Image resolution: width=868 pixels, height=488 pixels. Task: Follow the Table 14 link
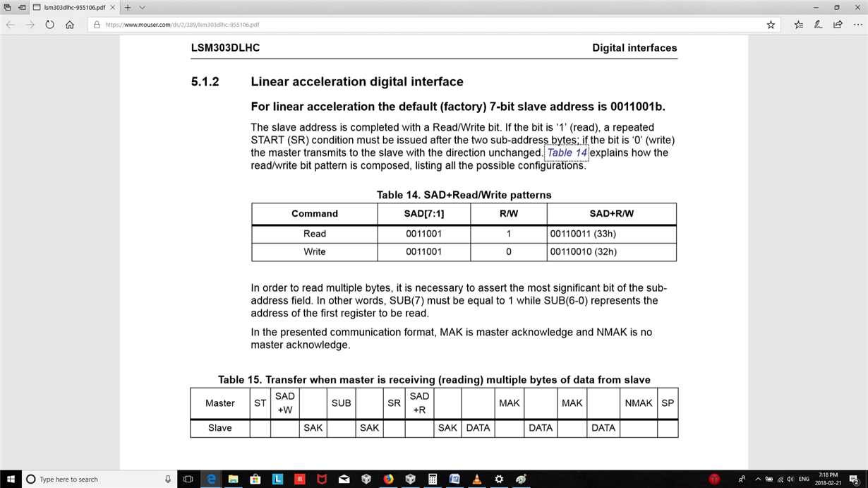pos(567,153)
